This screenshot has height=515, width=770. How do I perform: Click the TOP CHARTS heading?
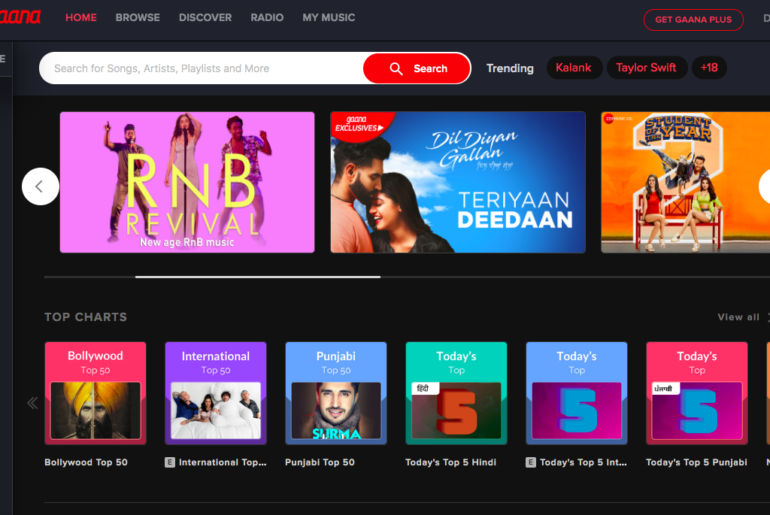click(x=86, y=317)
